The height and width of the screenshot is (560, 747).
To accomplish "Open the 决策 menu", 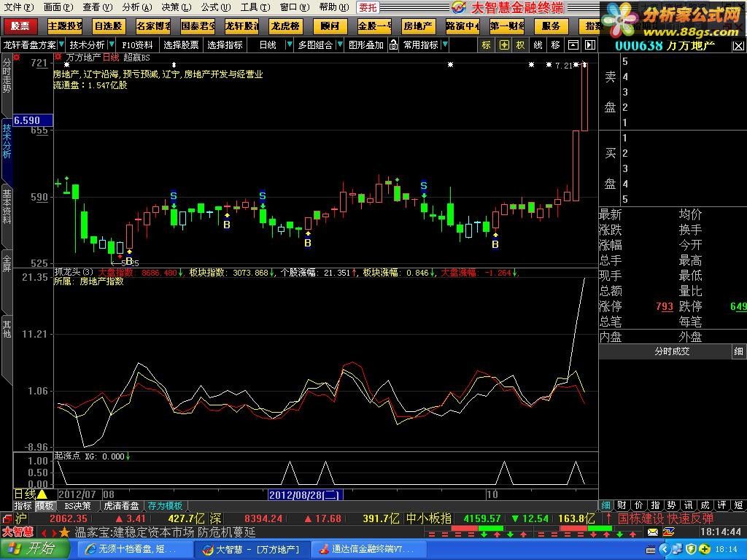I will pos(176,7).
